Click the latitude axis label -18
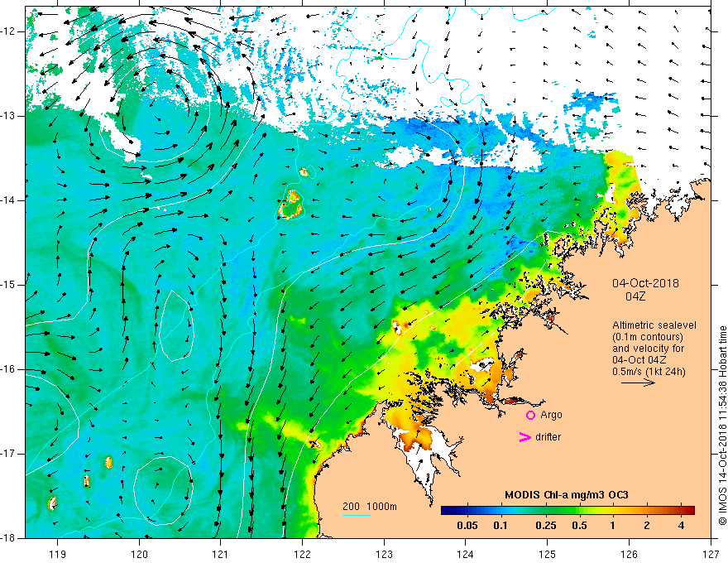Screen dimensions: 728x563 pos(9,538)
